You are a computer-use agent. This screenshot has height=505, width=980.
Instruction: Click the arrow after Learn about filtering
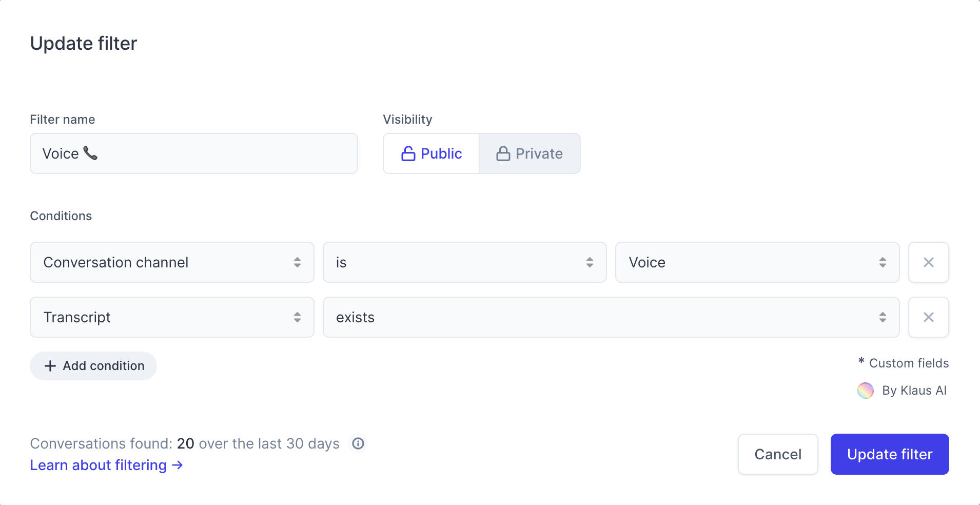(177, 465)
